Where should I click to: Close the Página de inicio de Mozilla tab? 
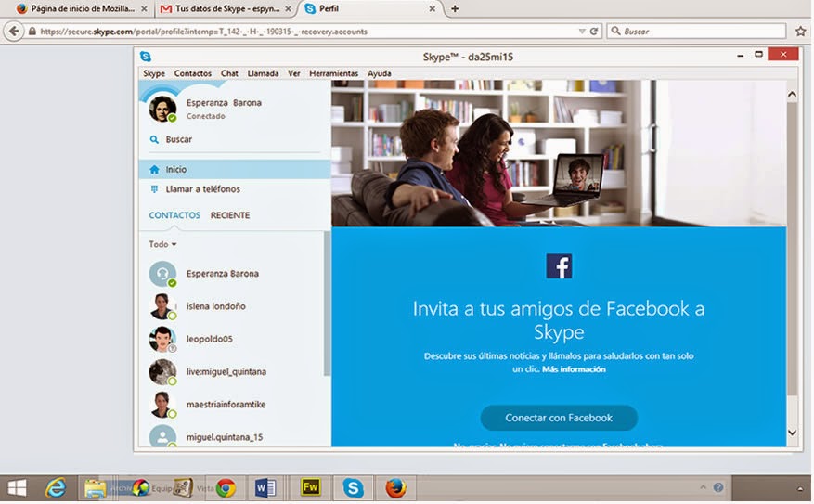tap(144, 9)
